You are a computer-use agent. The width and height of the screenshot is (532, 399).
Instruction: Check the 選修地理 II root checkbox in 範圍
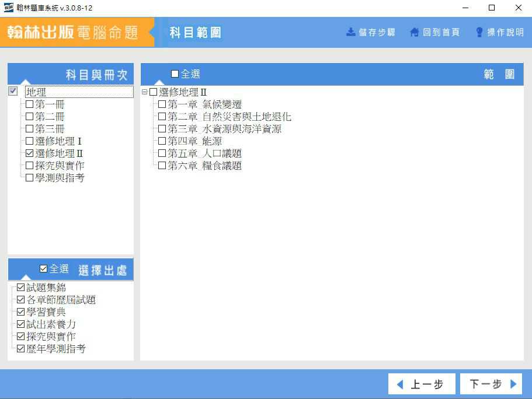coord(154,92)
